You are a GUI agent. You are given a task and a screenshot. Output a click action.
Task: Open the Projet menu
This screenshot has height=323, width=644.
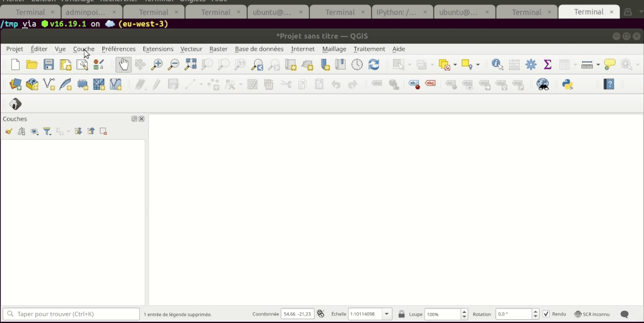pyautogui.click(x=15, y=49)
